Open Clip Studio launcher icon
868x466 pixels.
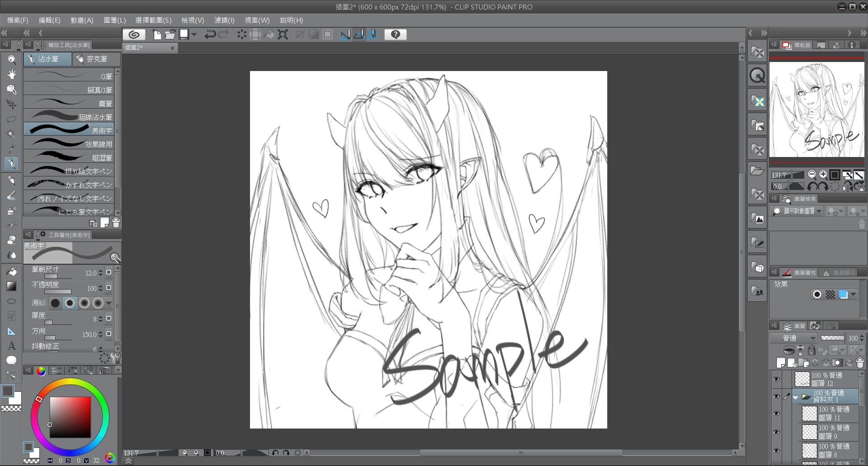pos(134,34)
